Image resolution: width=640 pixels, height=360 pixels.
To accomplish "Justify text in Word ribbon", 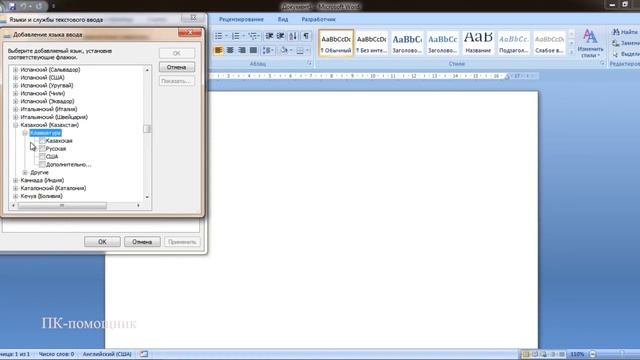I will [x=253, y=50].
